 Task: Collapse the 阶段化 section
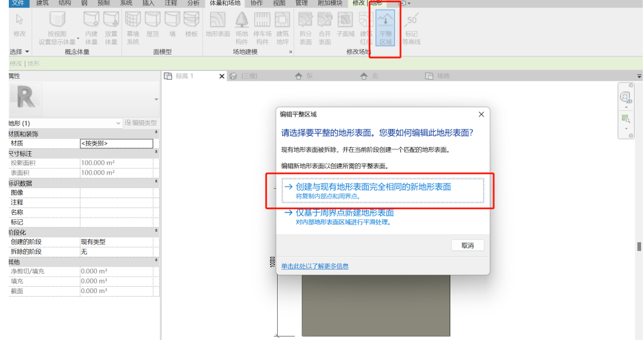tap(156, 231)
